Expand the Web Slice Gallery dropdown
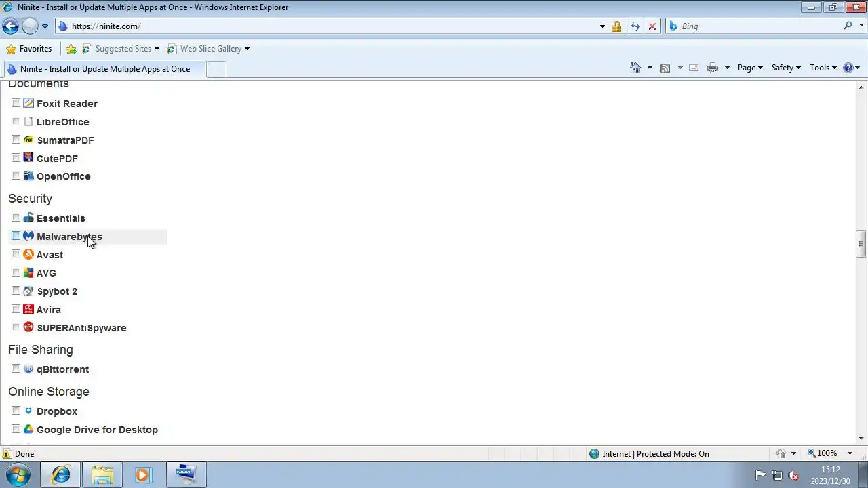 (247, 49)
